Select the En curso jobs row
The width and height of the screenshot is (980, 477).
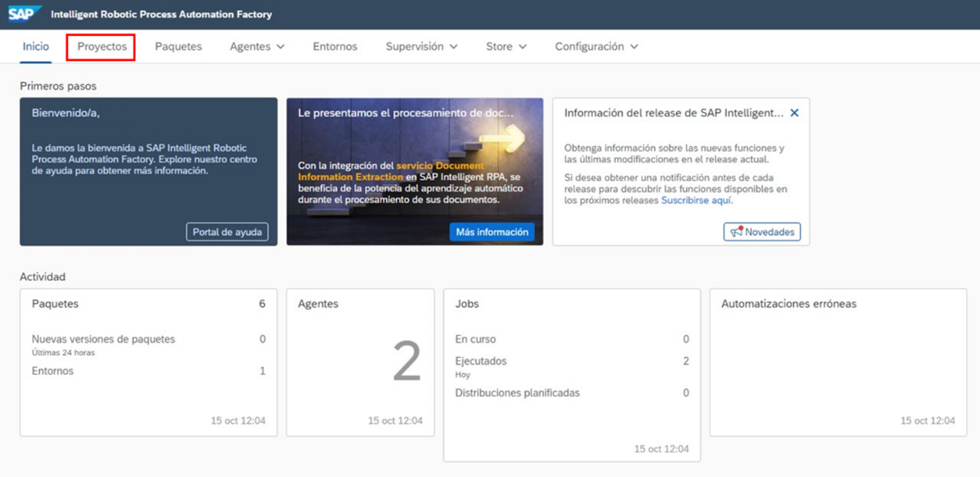[x=572, y=339]
